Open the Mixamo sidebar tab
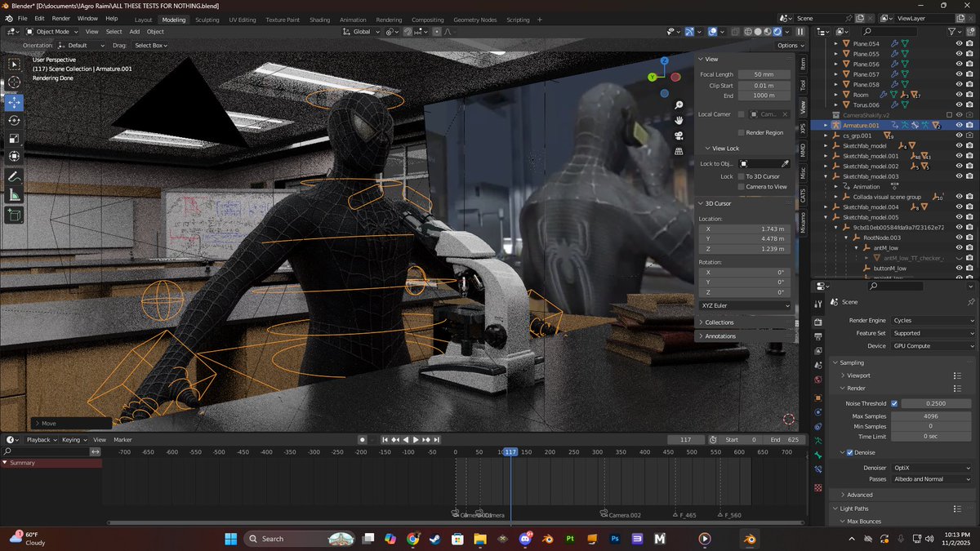980x551 pixels. 803,221
